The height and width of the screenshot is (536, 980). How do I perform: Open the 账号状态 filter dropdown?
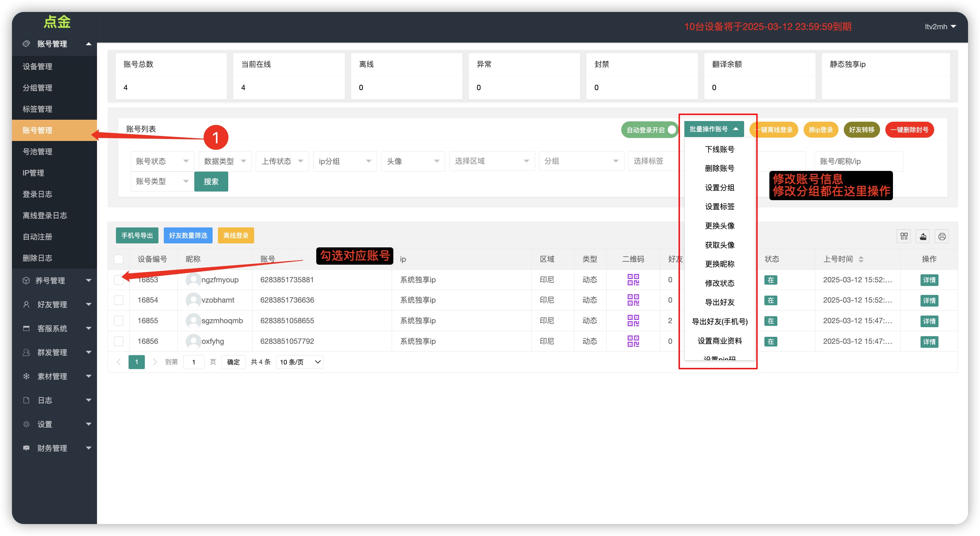[x=162, y=161]
